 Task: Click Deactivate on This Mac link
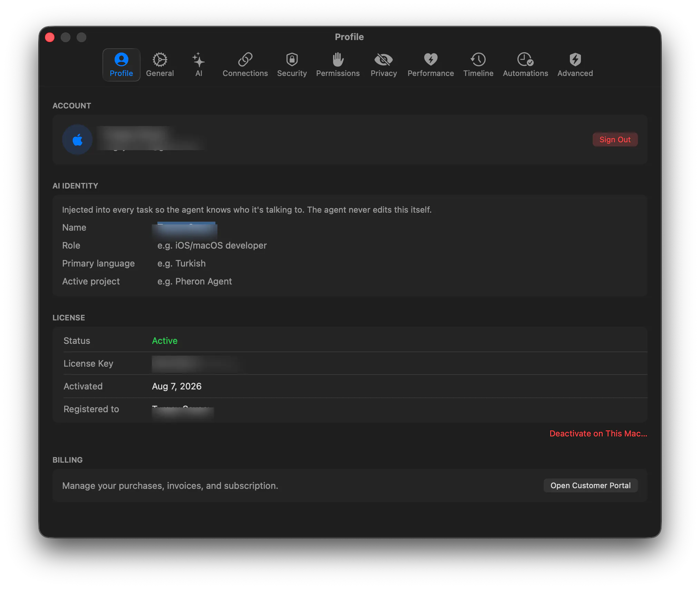coord(598,434)
